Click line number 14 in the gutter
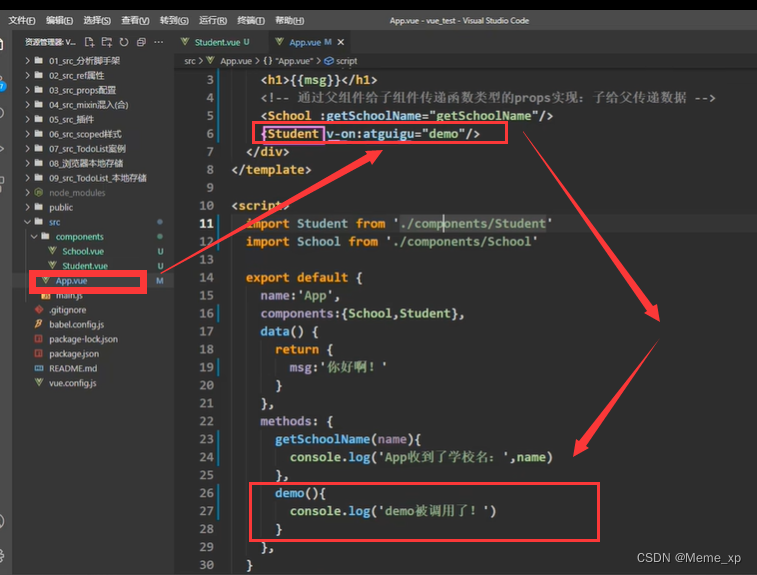The height and width of the screenshot is (575, 757). 206,278
